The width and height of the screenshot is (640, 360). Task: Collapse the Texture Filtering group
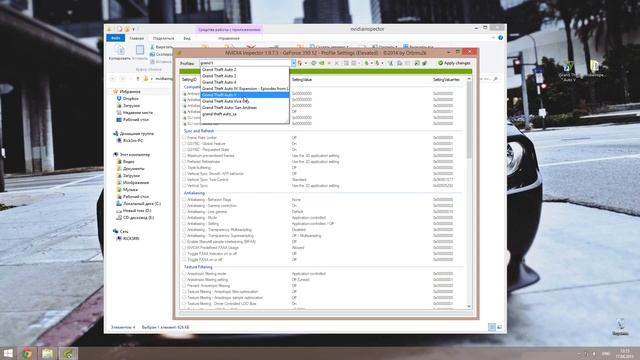(x=198, y=267)
